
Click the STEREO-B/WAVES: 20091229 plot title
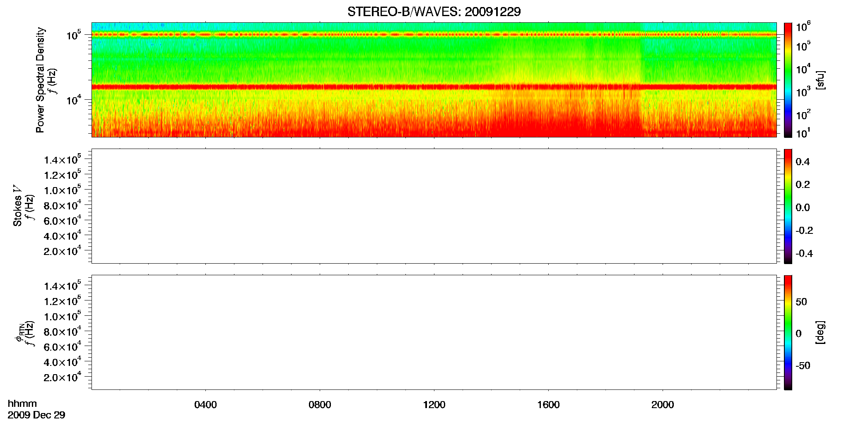click(x=434, y=12)
